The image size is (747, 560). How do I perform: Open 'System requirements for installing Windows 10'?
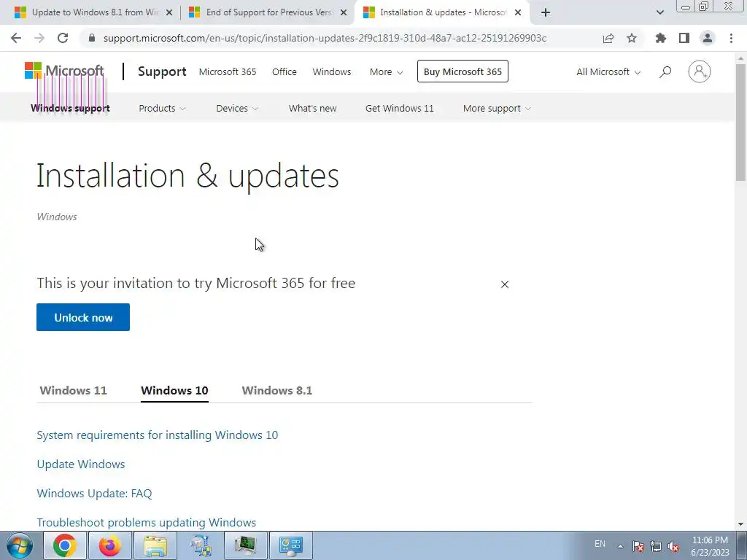158,435
